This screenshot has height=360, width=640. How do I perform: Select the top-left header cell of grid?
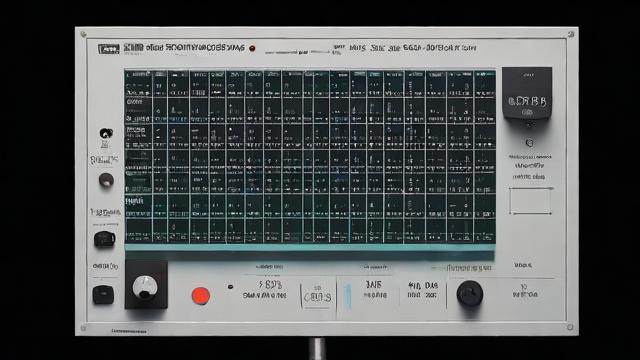tap(139, 74)
